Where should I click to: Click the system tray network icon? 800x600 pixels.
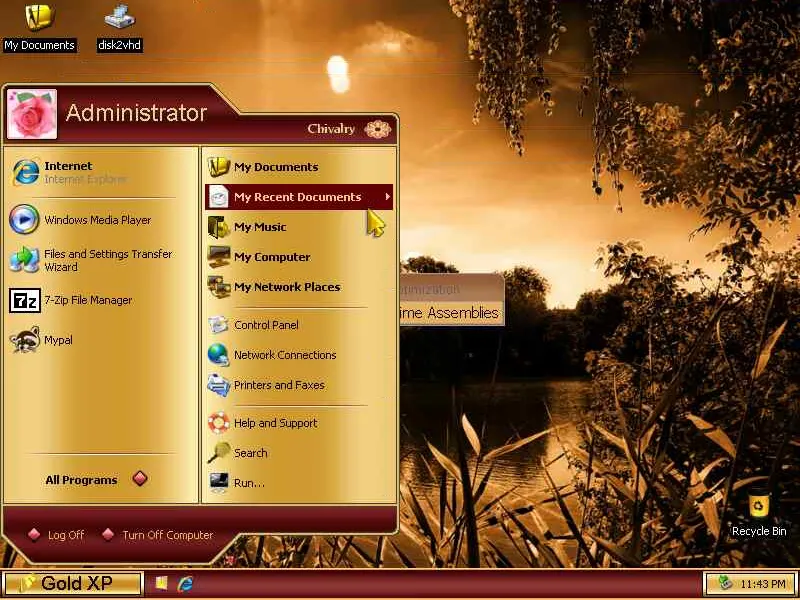tap(726, 583)
